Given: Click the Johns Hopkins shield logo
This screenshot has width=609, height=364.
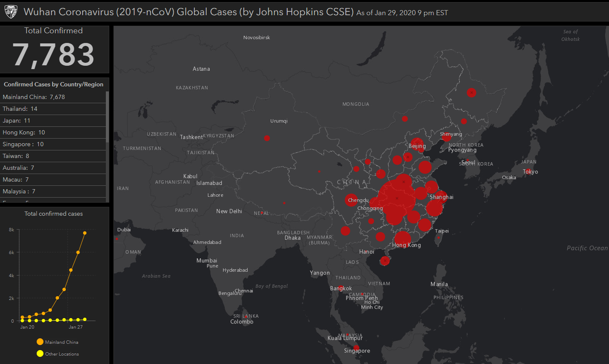Looking at the screenshot, I should point(11,12).
